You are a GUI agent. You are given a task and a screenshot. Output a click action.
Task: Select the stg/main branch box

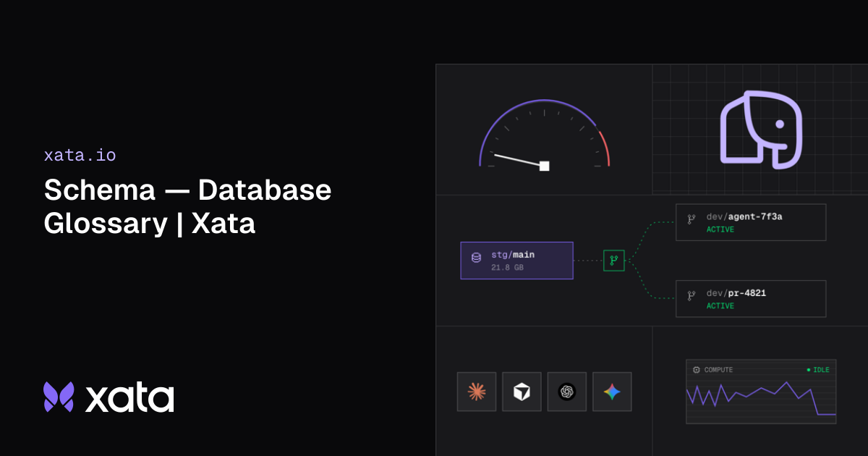pos(516,261)
